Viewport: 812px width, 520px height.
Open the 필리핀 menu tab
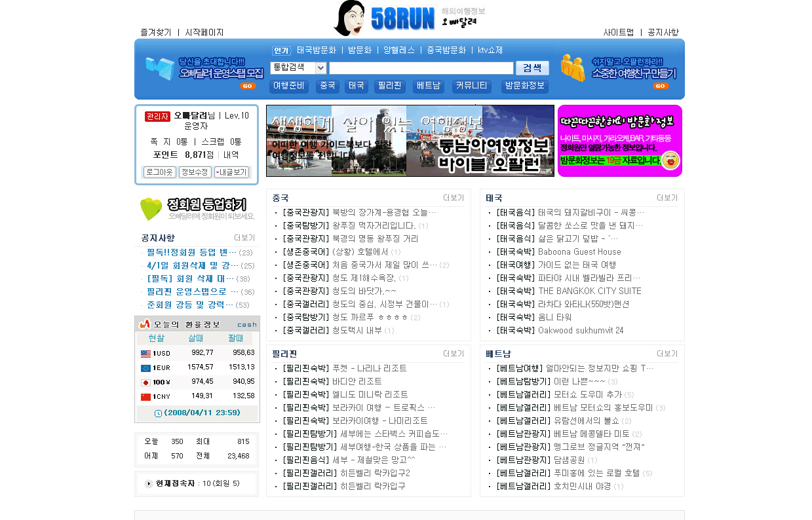point(390,86)
